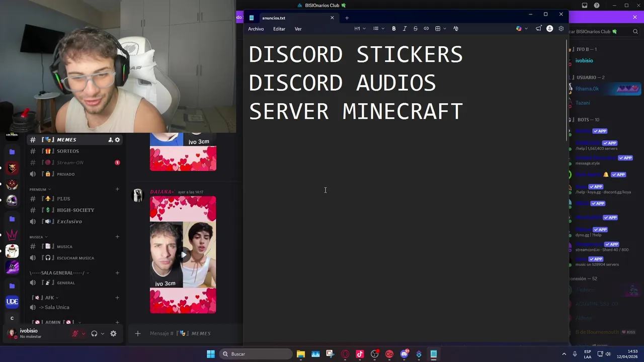Screen dimensions: 644x362
Task: Add channel to PREMIUM category
Action: [x=117, y=189]
